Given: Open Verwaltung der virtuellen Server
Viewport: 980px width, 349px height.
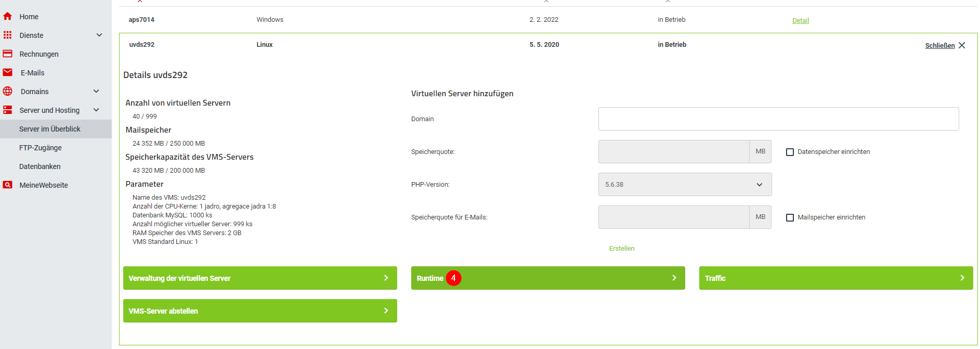Looking at the screenshot, I should (x=260, y=278).
